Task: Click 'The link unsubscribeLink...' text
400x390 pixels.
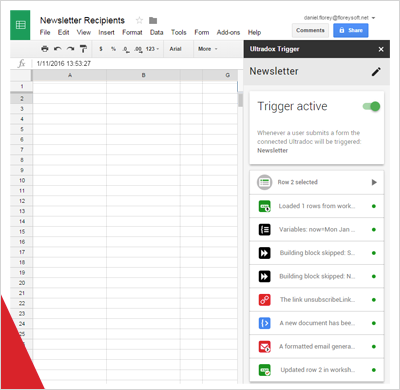Action: coord(317,300)
